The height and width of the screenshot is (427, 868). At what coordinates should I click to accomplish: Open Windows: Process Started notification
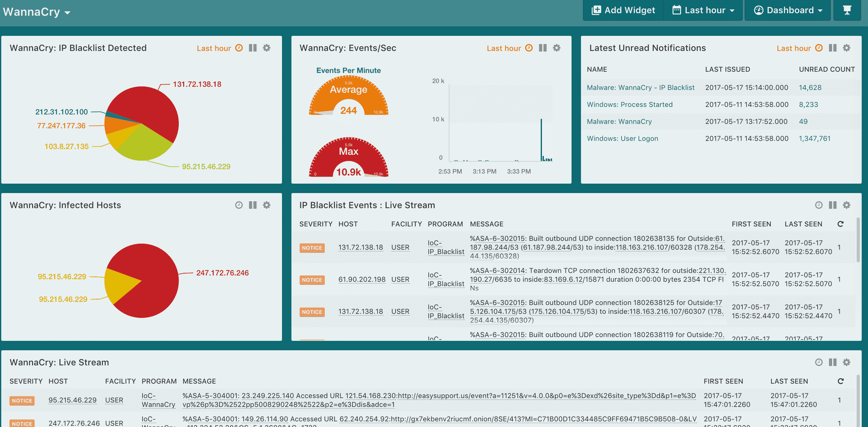point(629,104)
